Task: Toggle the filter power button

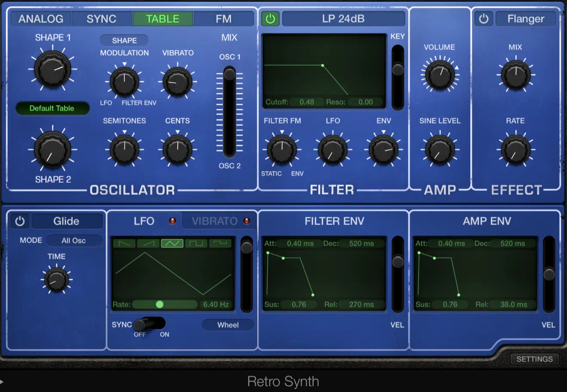Action: [x=270, y=19]
